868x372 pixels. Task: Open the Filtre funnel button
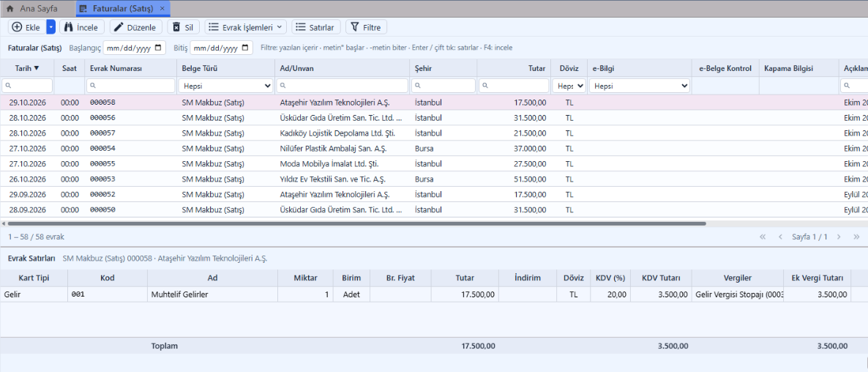click(x=366, y=27)
